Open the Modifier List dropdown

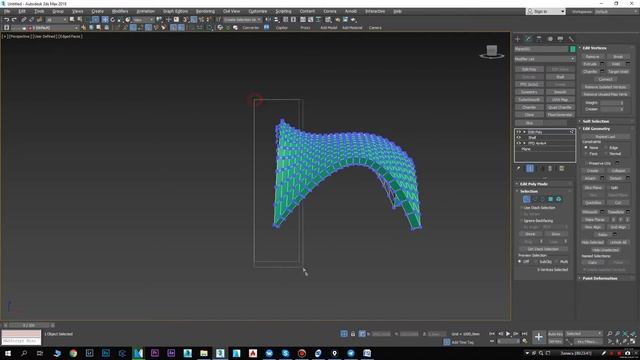[544, 59]
